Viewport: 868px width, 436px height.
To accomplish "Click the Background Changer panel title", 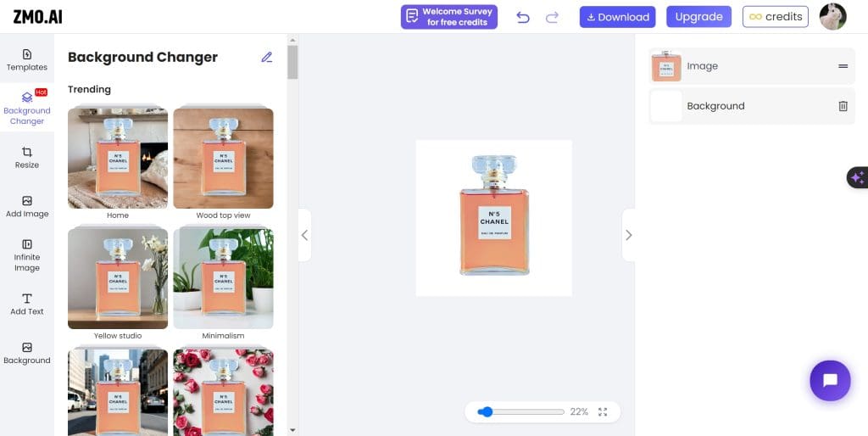I will pyautogui.click(x=142, y=57).
